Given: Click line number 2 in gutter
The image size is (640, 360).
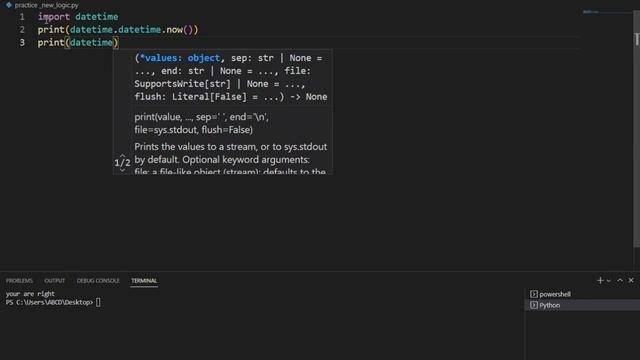Looking at the screenshot, I should [x=22, y=30].
